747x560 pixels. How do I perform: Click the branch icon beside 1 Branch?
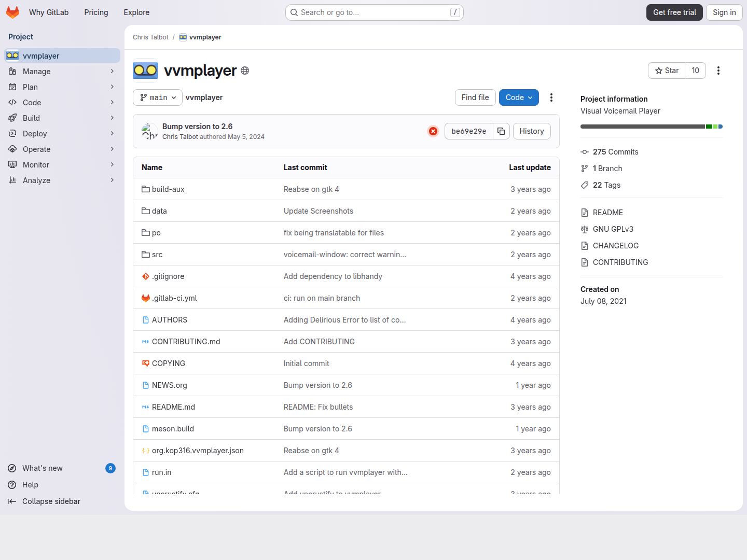pyautogui.click(x=585, y=169)
